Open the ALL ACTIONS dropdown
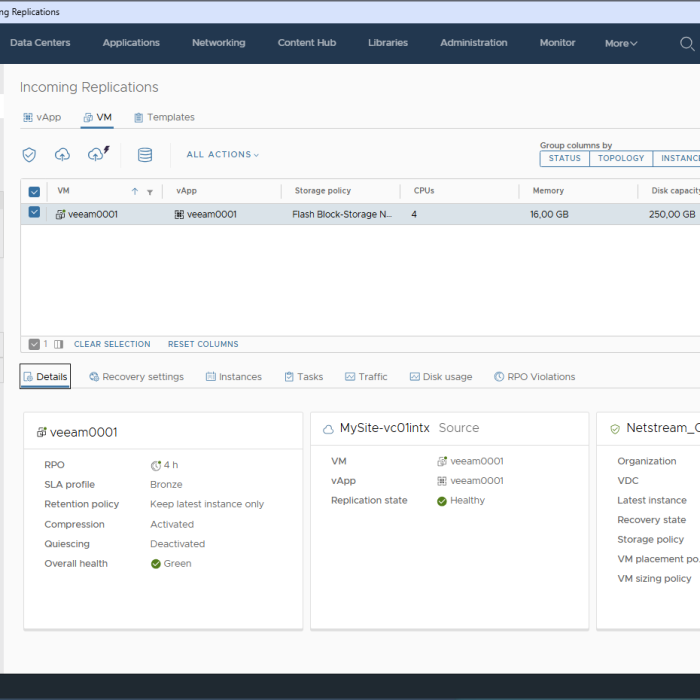 click(222, 154)
